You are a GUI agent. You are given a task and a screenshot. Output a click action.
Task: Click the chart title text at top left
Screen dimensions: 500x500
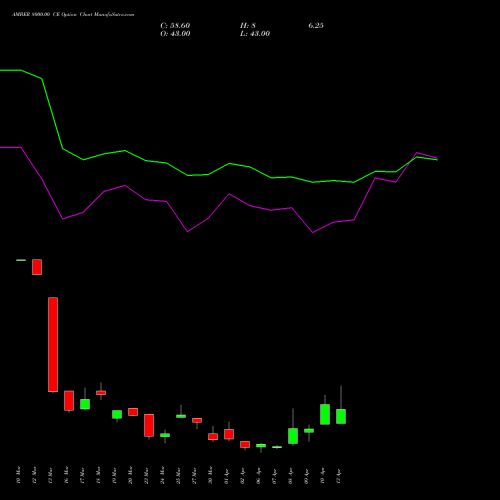[73, 15]
